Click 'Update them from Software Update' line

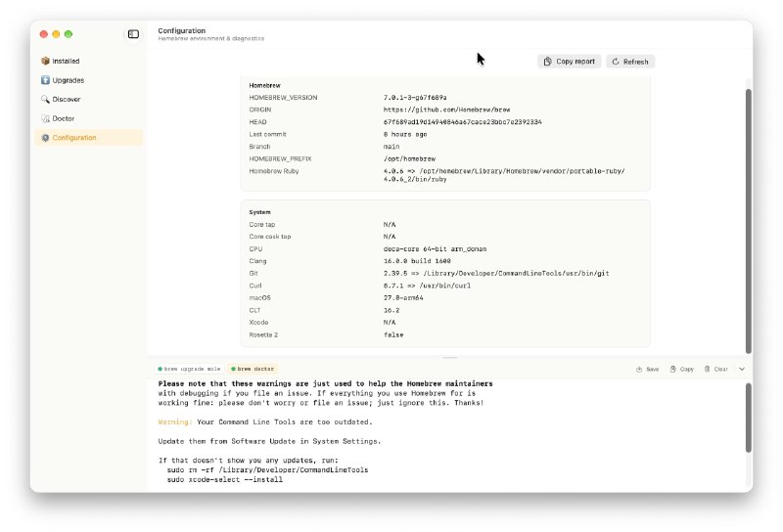coord(270,441)
